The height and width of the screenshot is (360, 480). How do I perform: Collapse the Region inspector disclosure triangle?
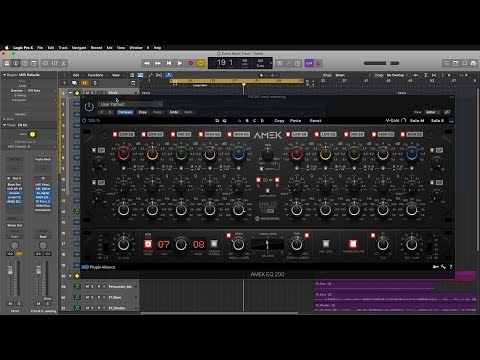(x=4, y=75)
